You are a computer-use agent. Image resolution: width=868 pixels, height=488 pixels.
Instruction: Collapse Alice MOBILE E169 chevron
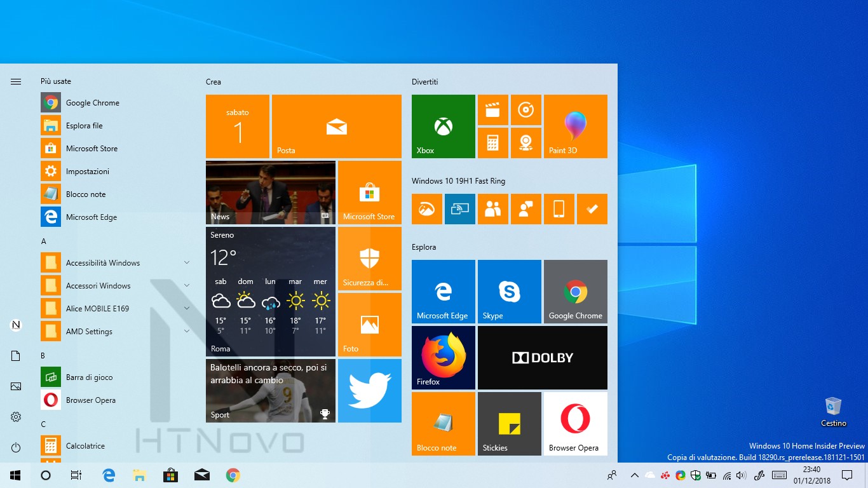(186, 308)
